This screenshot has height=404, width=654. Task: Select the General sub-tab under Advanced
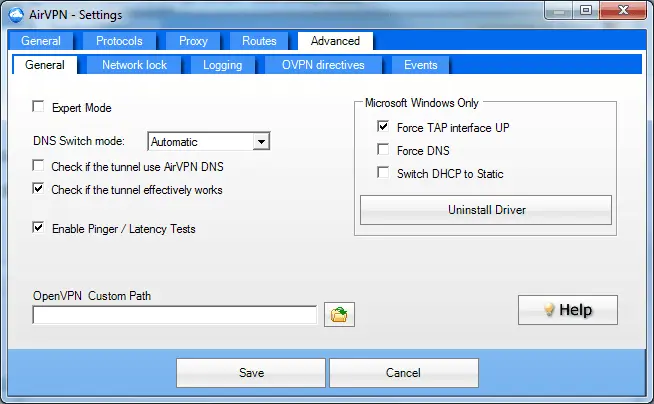[x=45, y=65]
